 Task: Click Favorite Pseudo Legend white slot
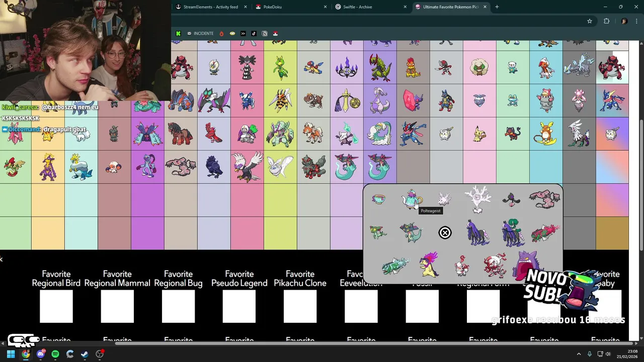coord(239,306)
